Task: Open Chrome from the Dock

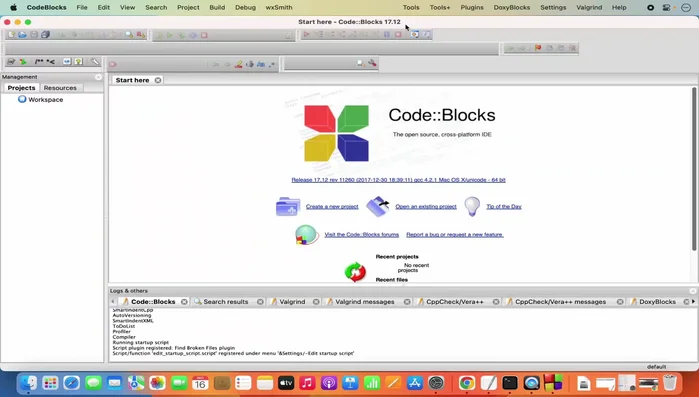Action: click(x=467, y=383)
